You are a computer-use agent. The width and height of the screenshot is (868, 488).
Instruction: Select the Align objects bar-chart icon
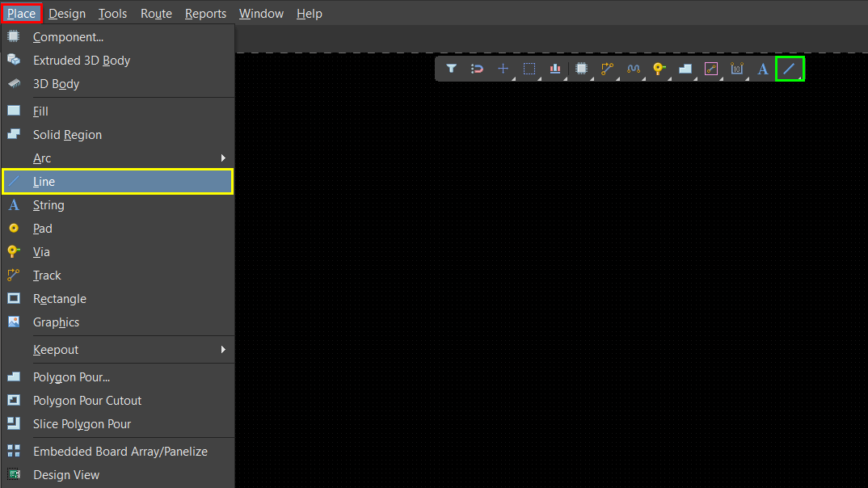click(555, 69)
